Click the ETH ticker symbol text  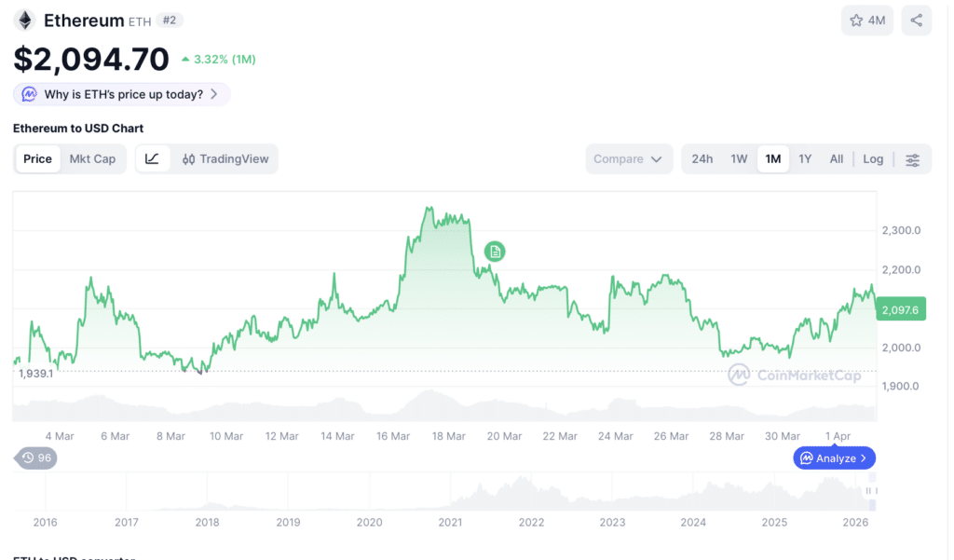pos(140,22)
